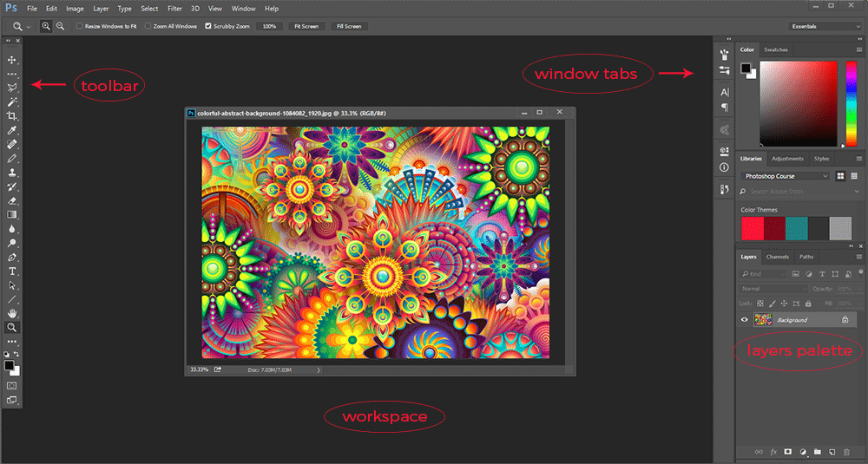Enable Resize Windows to Fit checkbox
This screenshot has height=464, width=868.
79,26
